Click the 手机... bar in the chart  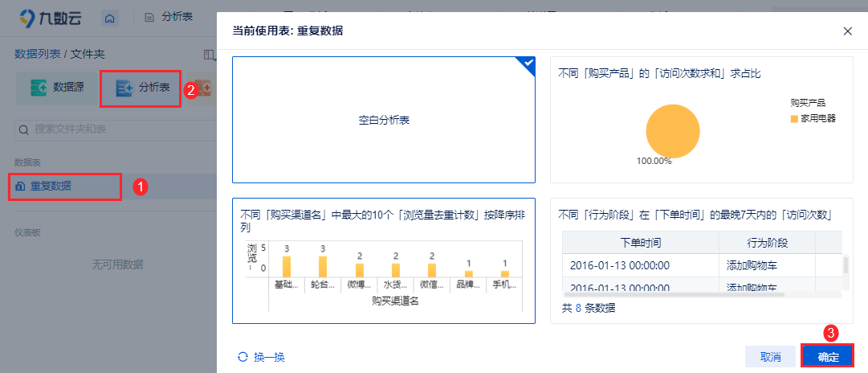505,273
